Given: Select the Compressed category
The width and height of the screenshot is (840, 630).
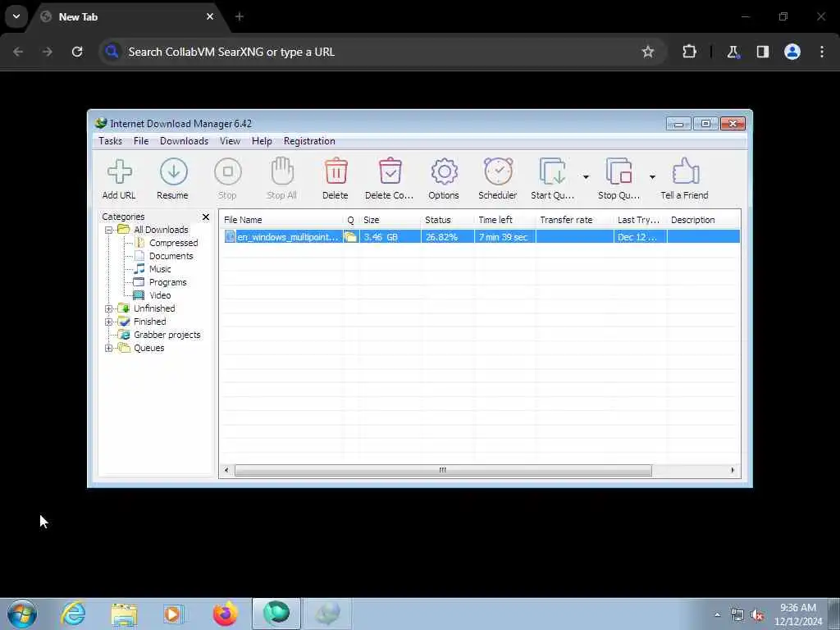Looking at the screenshot, I should tap(174, 243).
